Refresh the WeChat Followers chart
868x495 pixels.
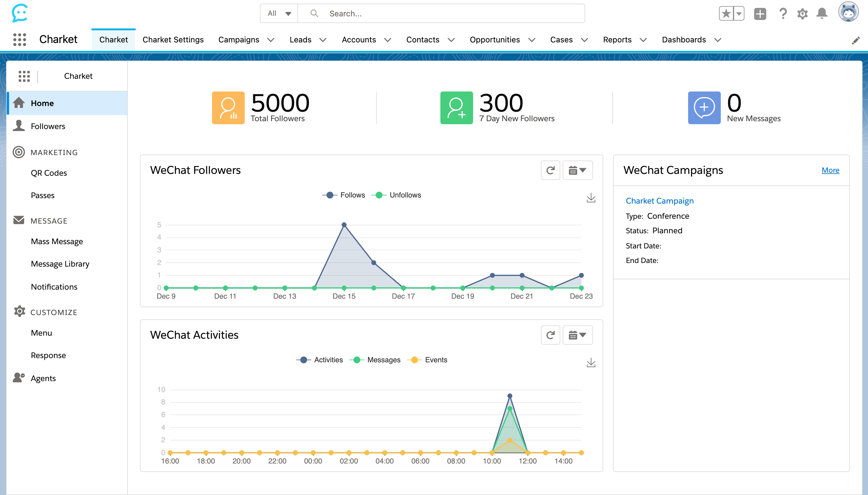[x=550, y=170]
